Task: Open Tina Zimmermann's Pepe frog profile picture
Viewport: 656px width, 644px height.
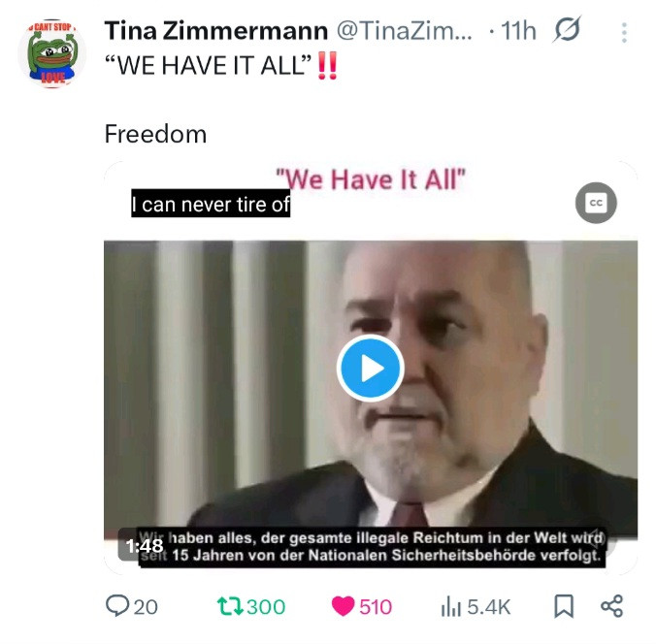Action: [51, 53]
